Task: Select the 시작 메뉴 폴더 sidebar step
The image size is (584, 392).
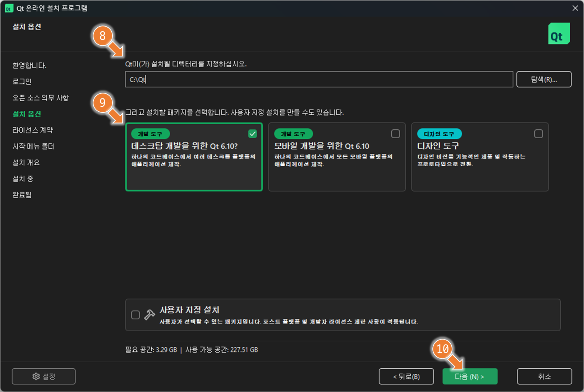Action: tap(33, 146)
